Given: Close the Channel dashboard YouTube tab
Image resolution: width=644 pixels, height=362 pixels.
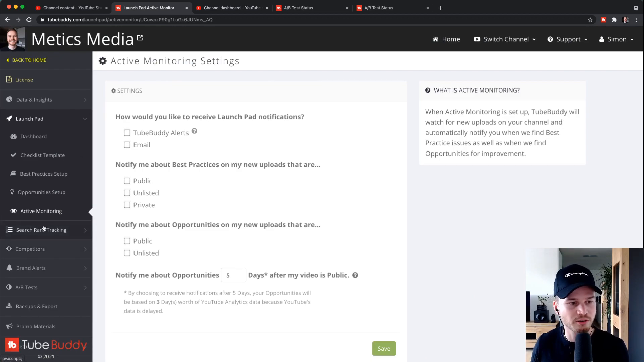Looking at the screenshot, I should point(267,8).
